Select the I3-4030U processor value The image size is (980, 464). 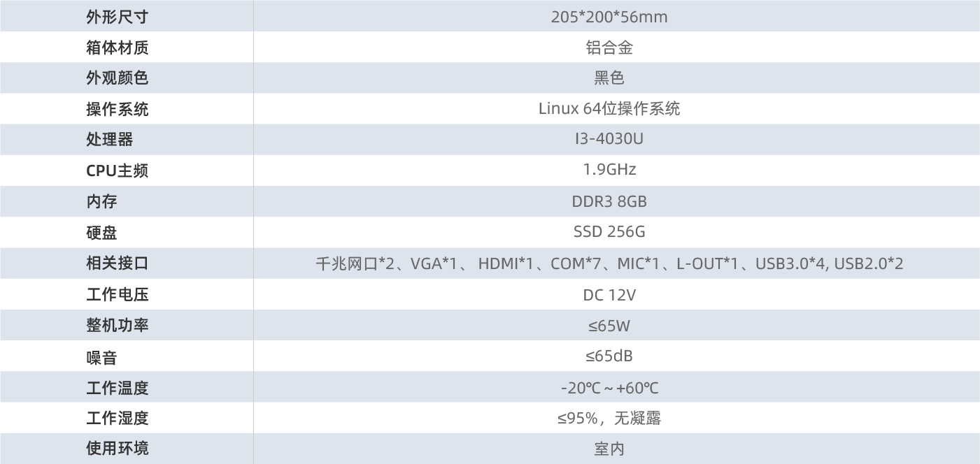pyautogui.click(x=609, y=139)
